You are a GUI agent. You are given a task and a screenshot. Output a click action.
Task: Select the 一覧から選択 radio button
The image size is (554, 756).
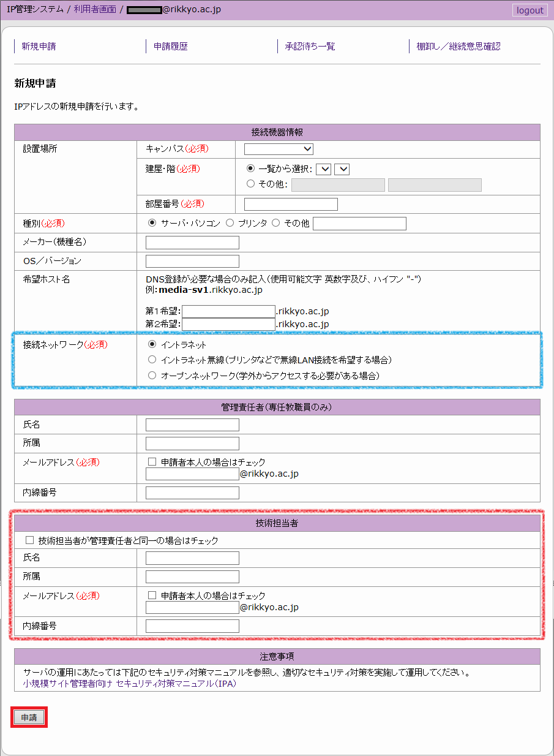[x=250, y=169]
